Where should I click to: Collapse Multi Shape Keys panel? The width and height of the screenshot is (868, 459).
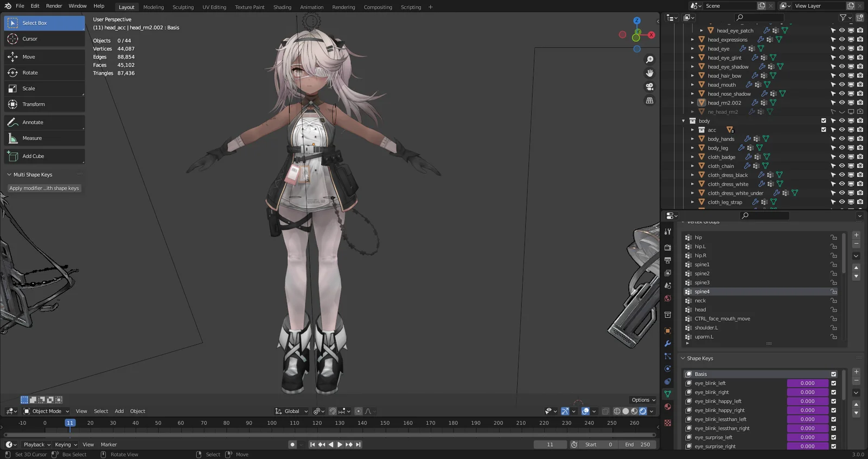pos(9,174)
